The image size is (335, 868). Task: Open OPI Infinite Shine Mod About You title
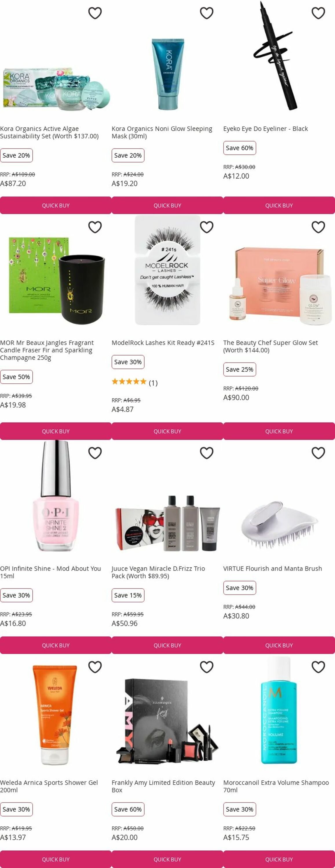coord(51,572)
